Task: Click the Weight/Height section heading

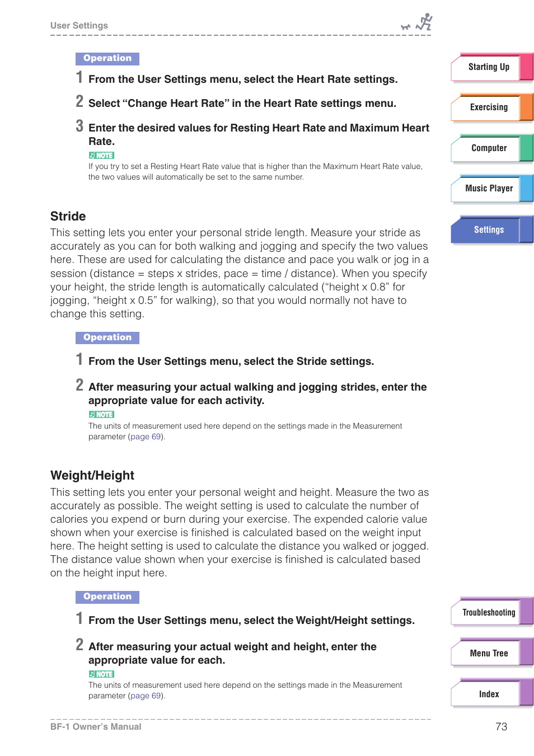Action: pos(92,476)
